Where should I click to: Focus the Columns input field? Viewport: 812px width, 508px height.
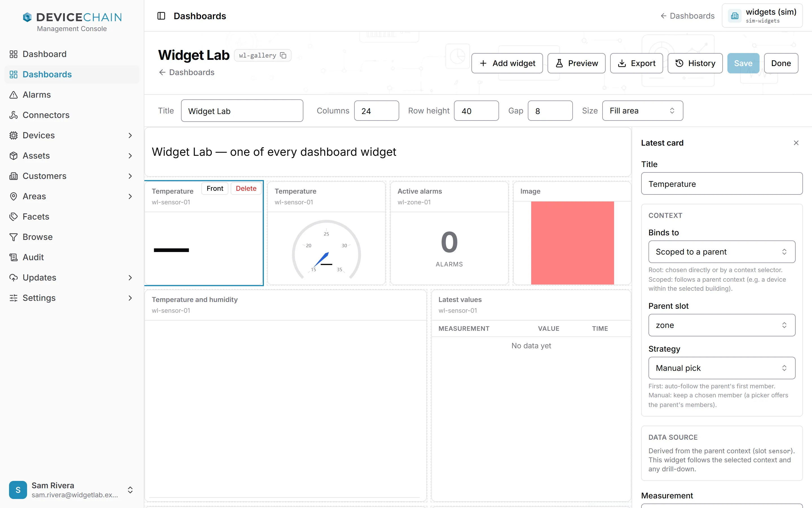coord(376,111)
